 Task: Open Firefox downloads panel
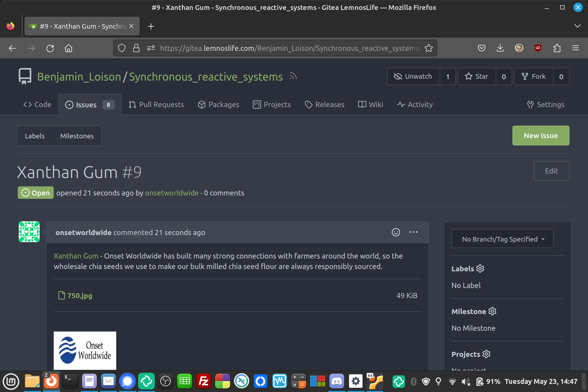pyautogui.click(x=500, y=48)
